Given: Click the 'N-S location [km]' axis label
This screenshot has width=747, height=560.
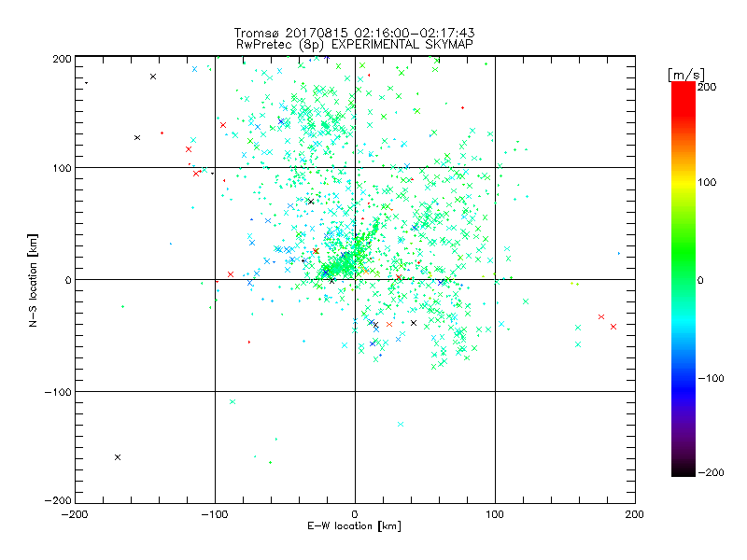Looking at the screenshot, I should click(x=33, y=280).
